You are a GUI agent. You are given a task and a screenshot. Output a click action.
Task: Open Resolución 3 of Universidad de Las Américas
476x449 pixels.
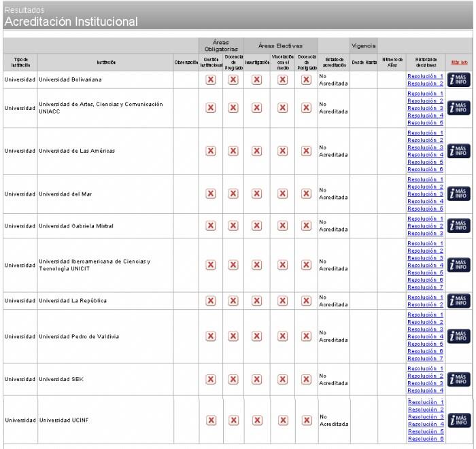pyautogui.click(x=425, y=147)
